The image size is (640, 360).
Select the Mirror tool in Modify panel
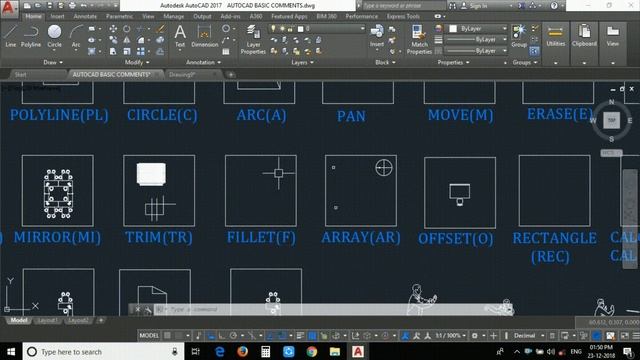127,40
